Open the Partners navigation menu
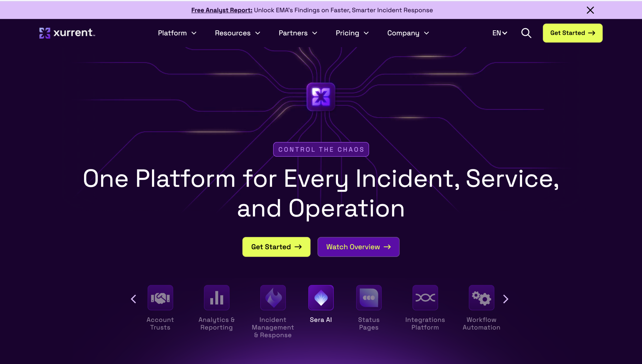This screenshot has height=364, width=642. pos(298,33)
